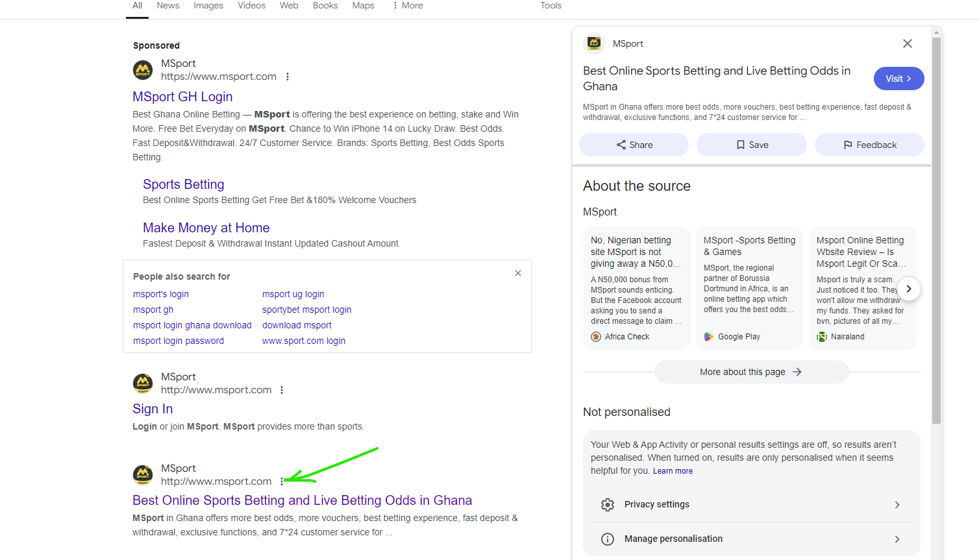This screenshot has height=560, width=979.
Task: Select the 'msport login ghana download' suggestion
Action: pos(192,325)
